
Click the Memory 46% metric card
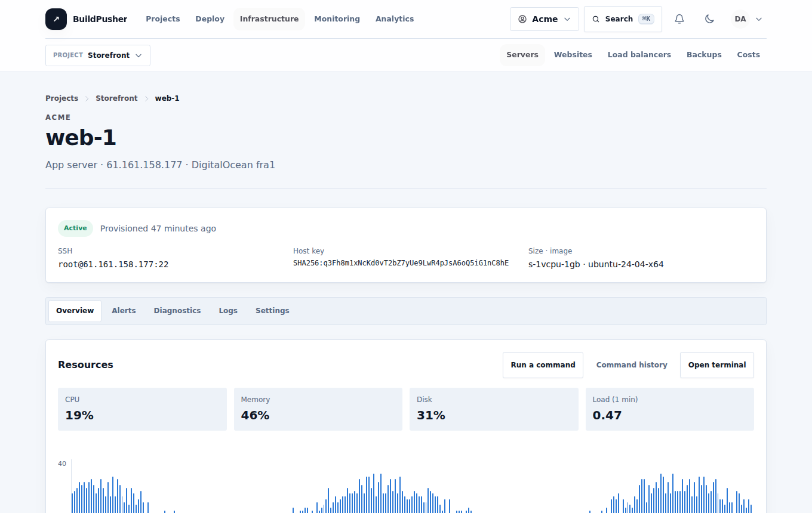coord(318,409)
